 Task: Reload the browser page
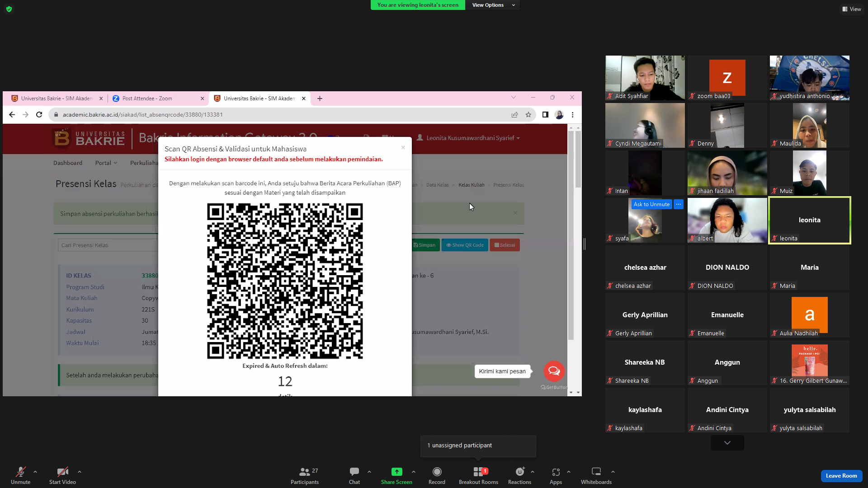point(39,115)
